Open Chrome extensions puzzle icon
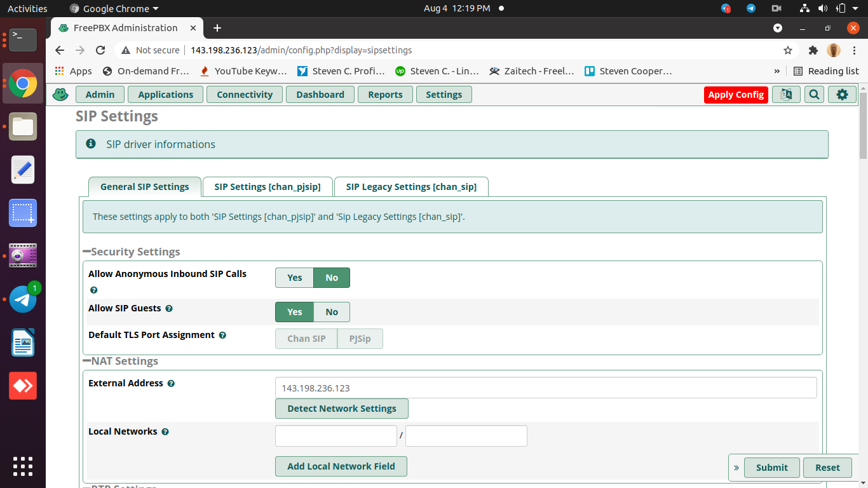 [813, 50]
